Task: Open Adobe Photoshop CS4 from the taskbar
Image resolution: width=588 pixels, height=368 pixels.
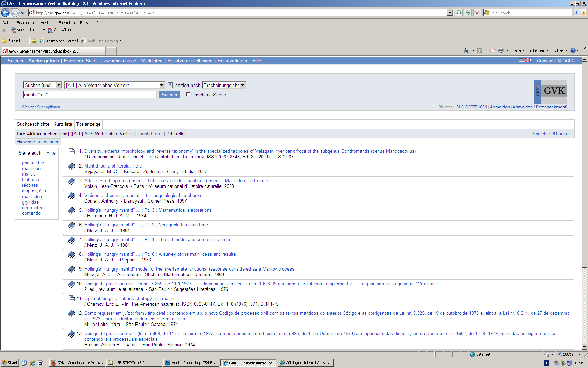Action: [191, 363]
